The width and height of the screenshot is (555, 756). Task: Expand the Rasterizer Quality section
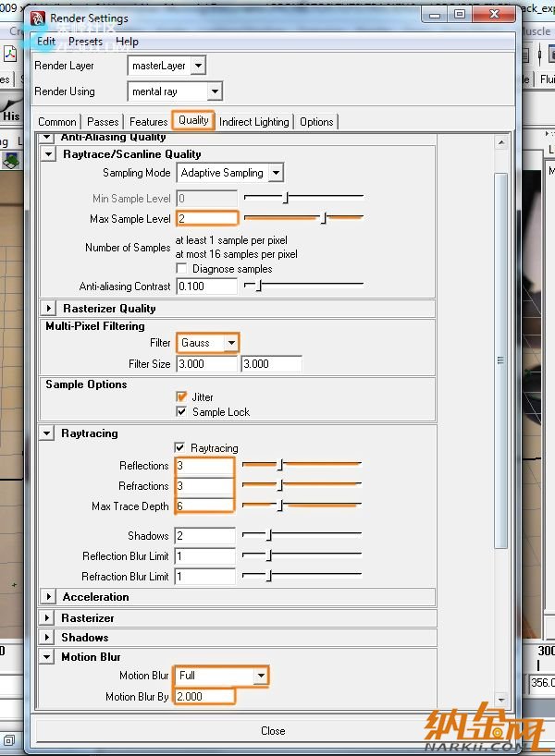[48, 309]
